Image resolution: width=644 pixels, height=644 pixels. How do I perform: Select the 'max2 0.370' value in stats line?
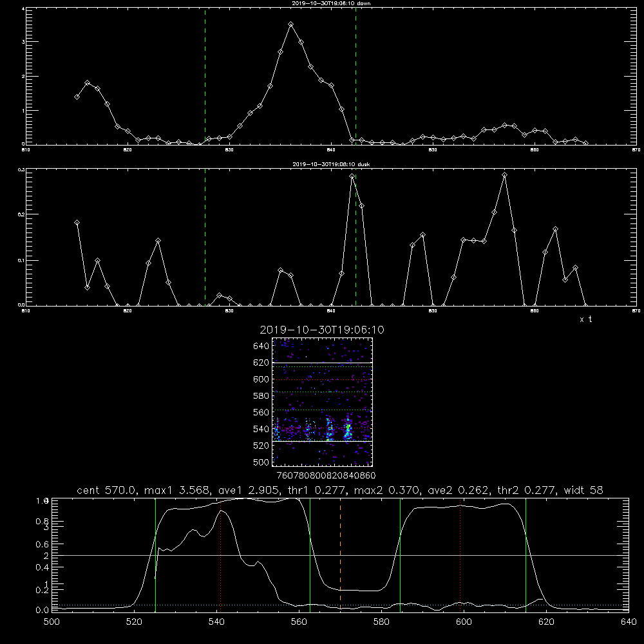pyautogui.click(x=386, y=490)
